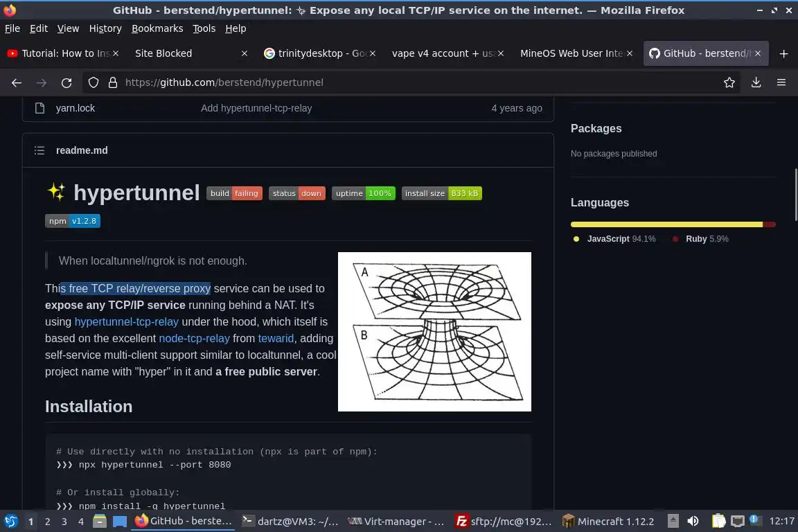The width and height of the screenshot is (798, 532).
Task: Open the View menu
Action: [x=68, y=28]
